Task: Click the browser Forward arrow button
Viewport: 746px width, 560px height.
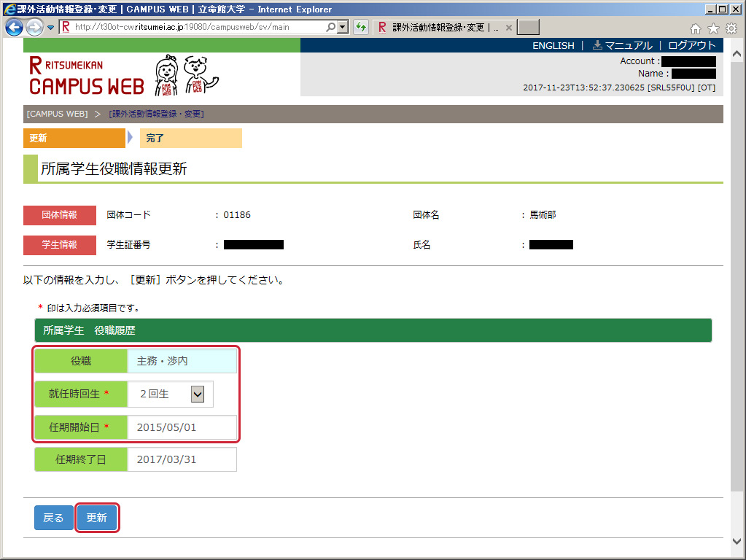Action: 34,28
